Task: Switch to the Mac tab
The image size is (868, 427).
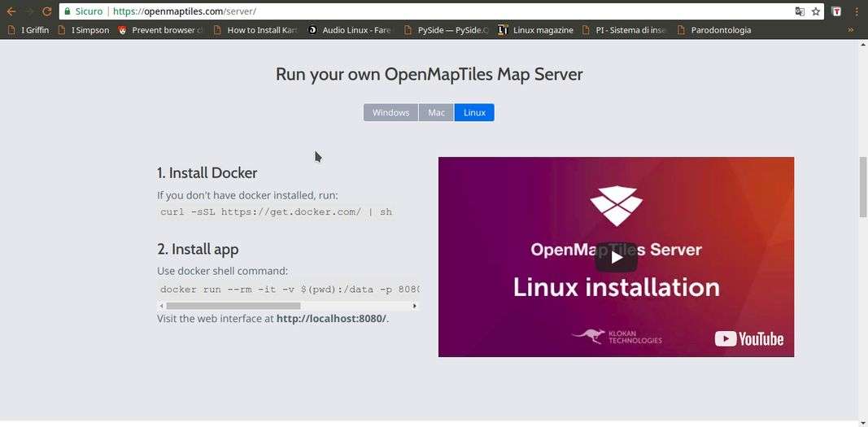Action: pyautogui.click(x=436, y=112)
